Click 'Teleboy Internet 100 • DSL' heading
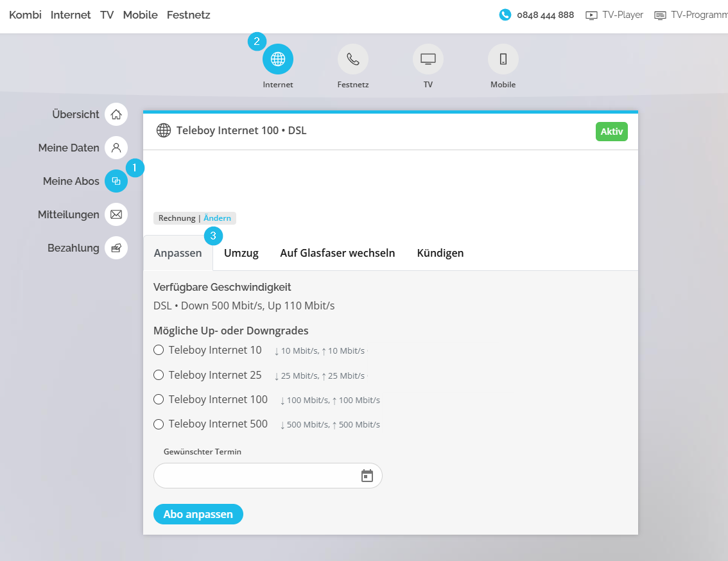This screenshot has width=728, height=561. [x=241, y=130]
